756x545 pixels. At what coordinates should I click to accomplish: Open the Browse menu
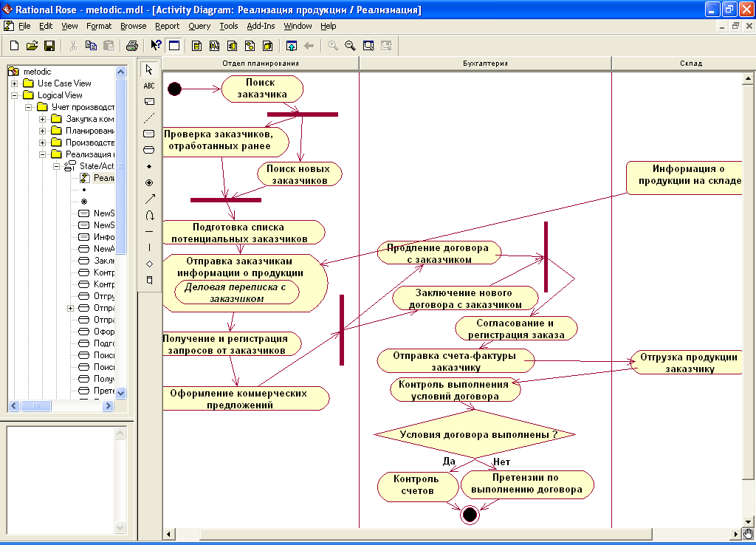tap(133, 26)
